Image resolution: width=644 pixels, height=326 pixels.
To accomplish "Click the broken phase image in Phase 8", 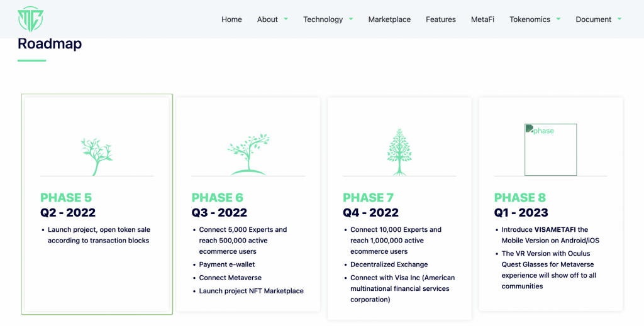I will (x=550, y=149).
